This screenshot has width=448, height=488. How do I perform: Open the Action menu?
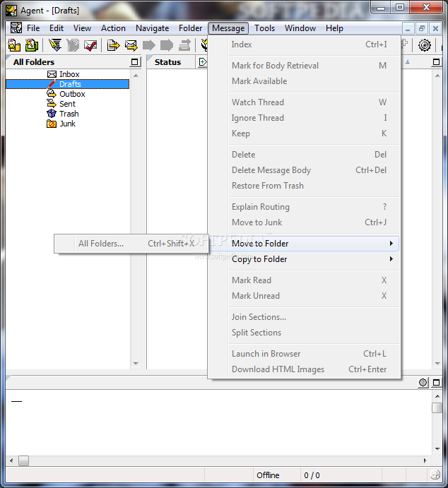coord(113,28)
